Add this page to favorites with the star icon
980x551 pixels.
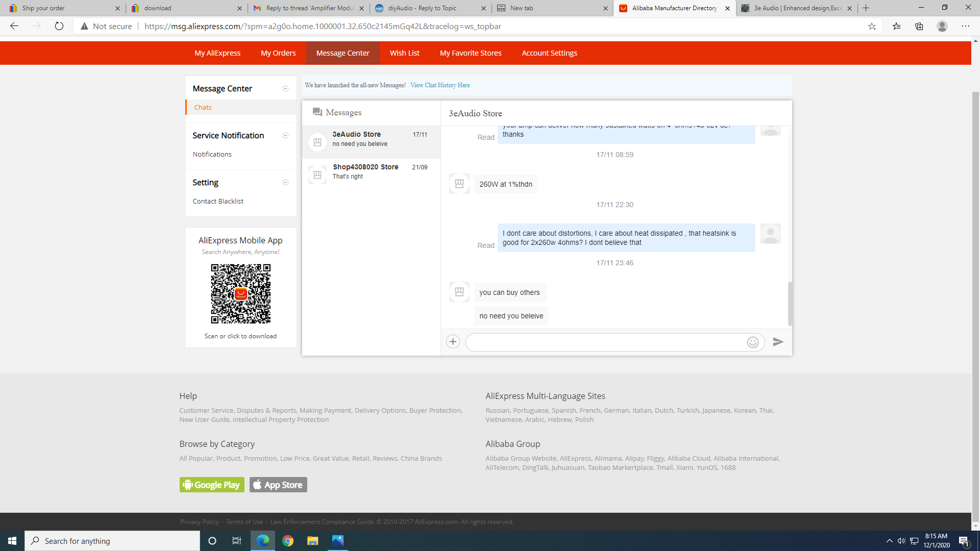872,27
